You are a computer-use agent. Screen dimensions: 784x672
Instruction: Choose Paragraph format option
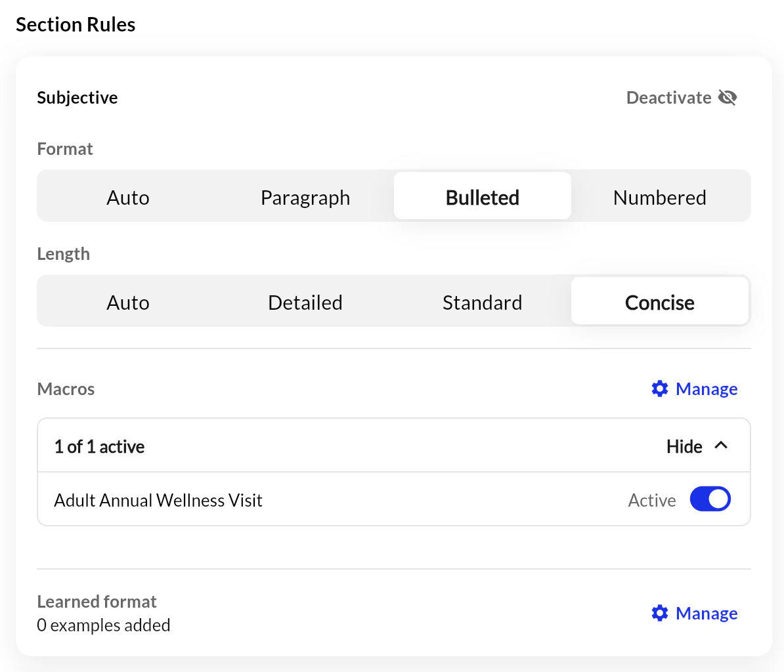(x=305, y=198)
